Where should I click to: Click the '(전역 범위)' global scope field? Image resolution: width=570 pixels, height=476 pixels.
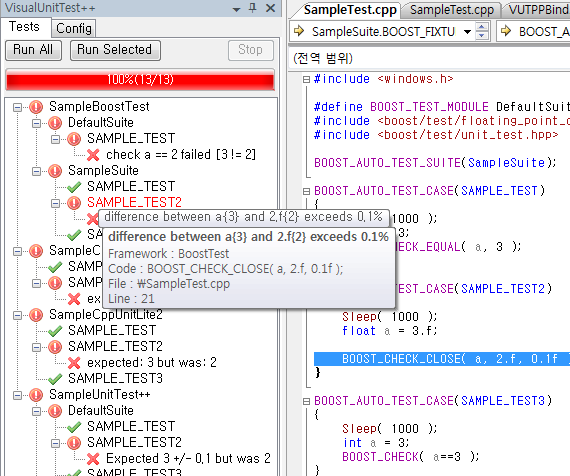(430, 58)
